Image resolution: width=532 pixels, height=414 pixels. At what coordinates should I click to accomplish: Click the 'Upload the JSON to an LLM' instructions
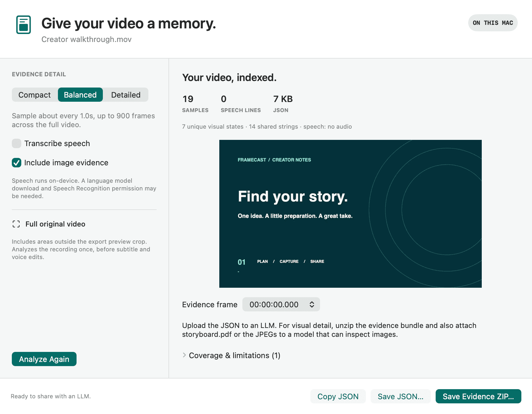329,330
